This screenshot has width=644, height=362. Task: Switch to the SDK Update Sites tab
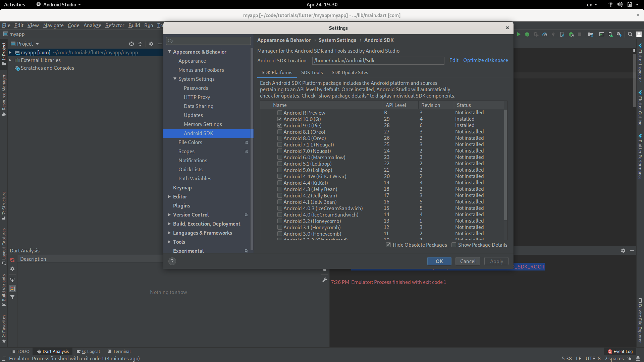(350, 72)
